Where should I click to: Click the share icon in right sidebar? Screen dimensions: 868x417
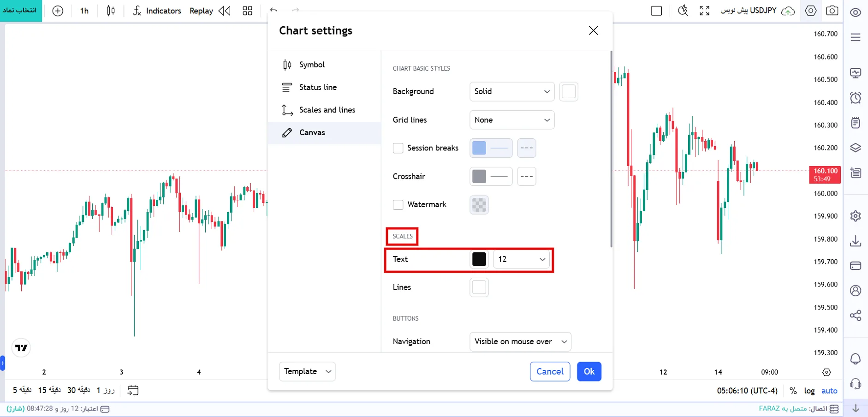tap(856, 316)
